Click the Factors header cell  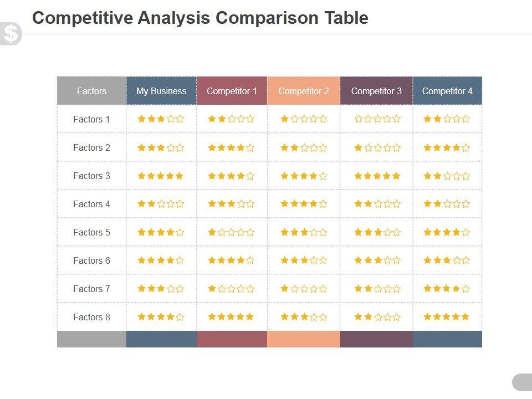coord(91,91)
